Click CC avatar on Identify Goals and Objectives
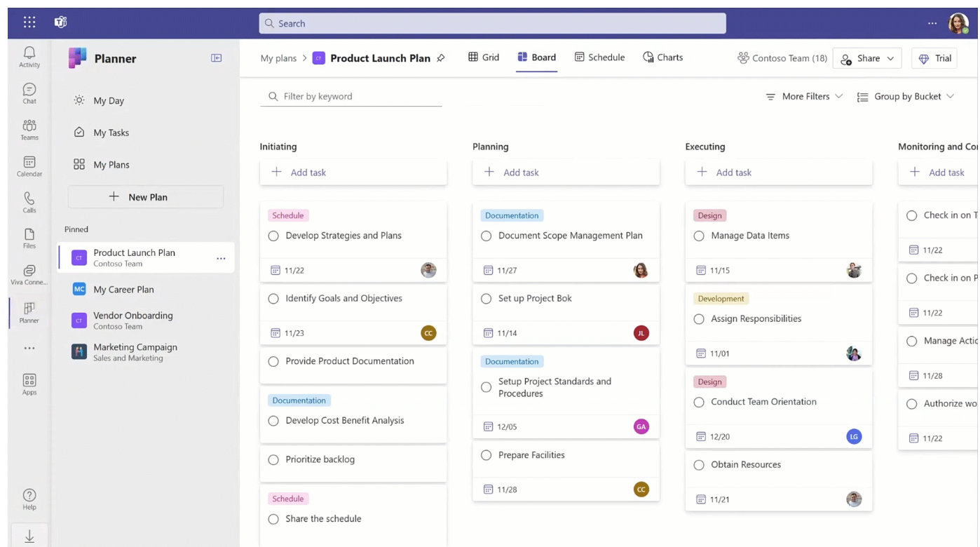Image resolution: width=980 pixels, height=547 pixels. click(428, 333)
